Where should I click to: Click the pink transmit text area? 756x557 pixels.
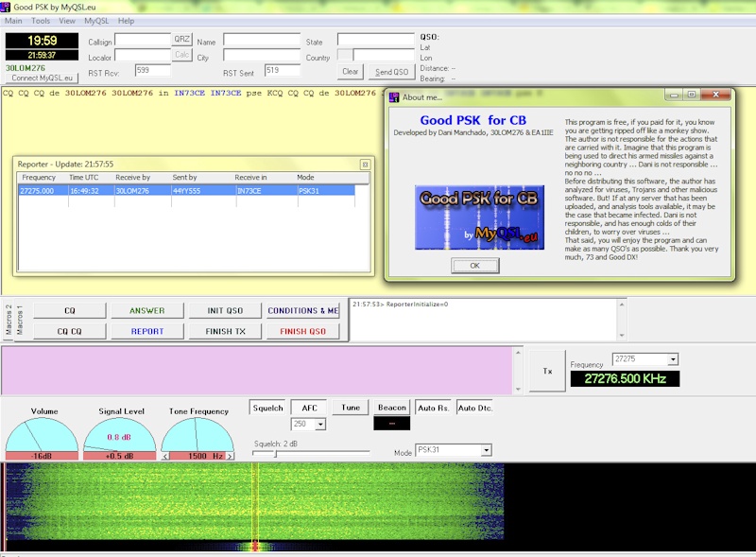click(x=257, y=370)
